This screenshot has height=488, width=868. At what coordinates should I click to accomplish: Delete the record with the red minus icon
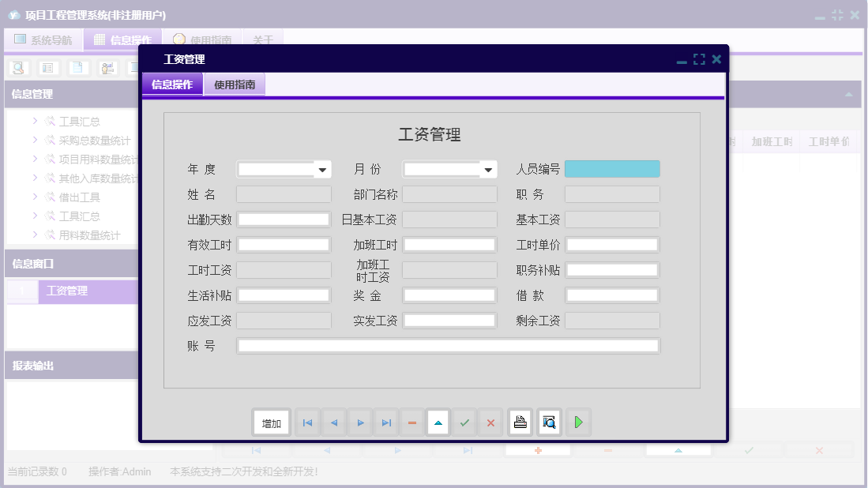(411, 422)
